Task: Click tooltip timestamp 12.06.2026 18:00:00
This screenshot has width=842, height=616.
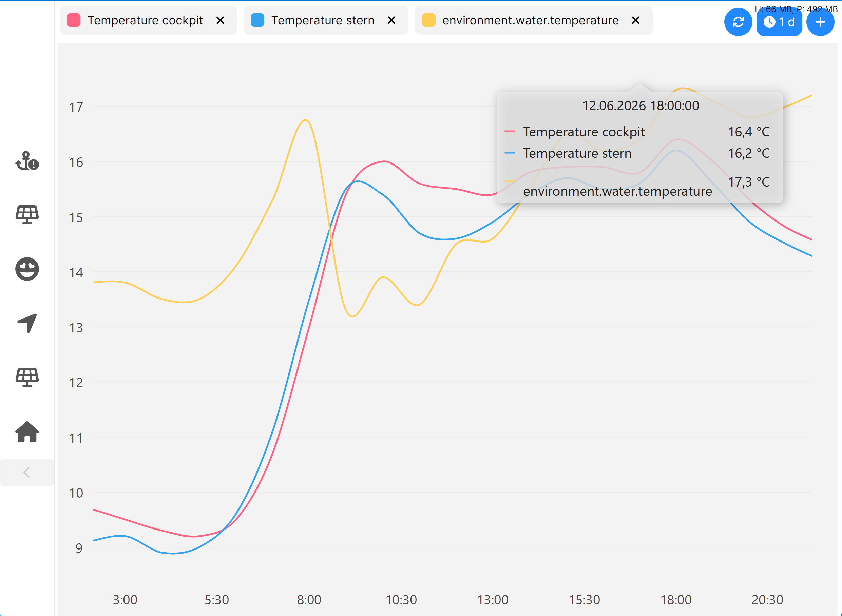Action: point(640,105)
